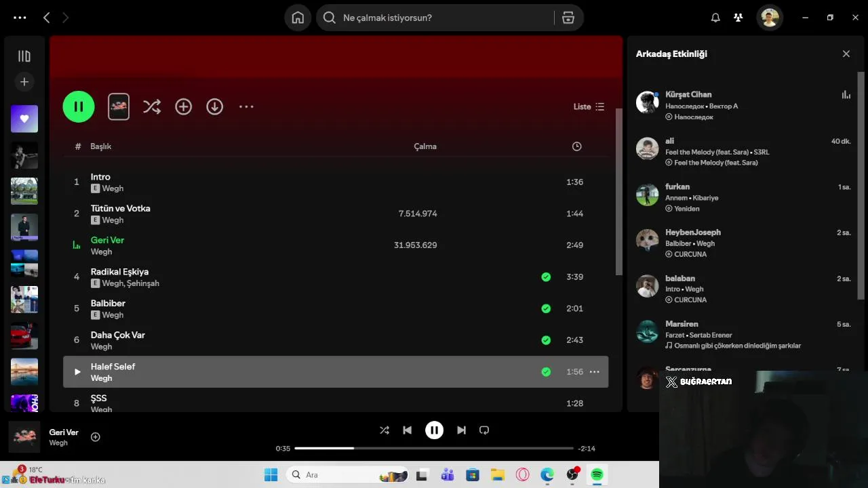The width and height of the screenshot is (868, 488).
Task: Open artist Şehinşah on Radikal Eşkiya
Action: [143, 283]
